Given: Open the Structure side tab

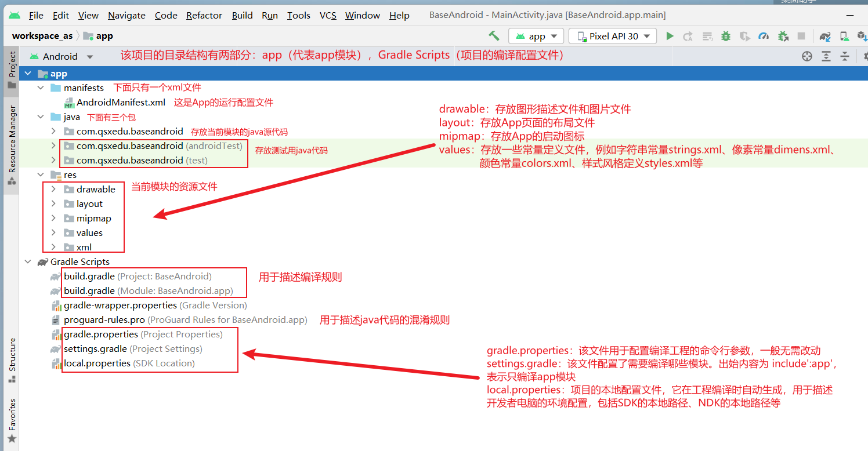Looking at the screenshot, I should (x=12, y=360).
